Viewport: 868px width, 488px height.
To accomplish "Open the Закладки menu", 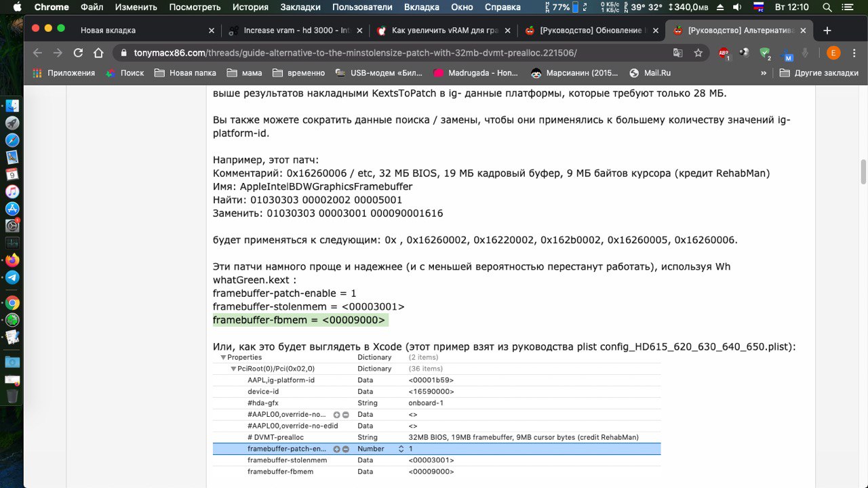I will tap(300, 7).
